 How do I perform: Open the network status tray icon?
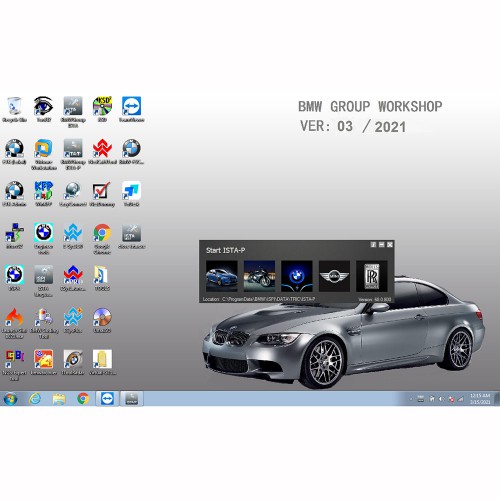click(461, 399)
